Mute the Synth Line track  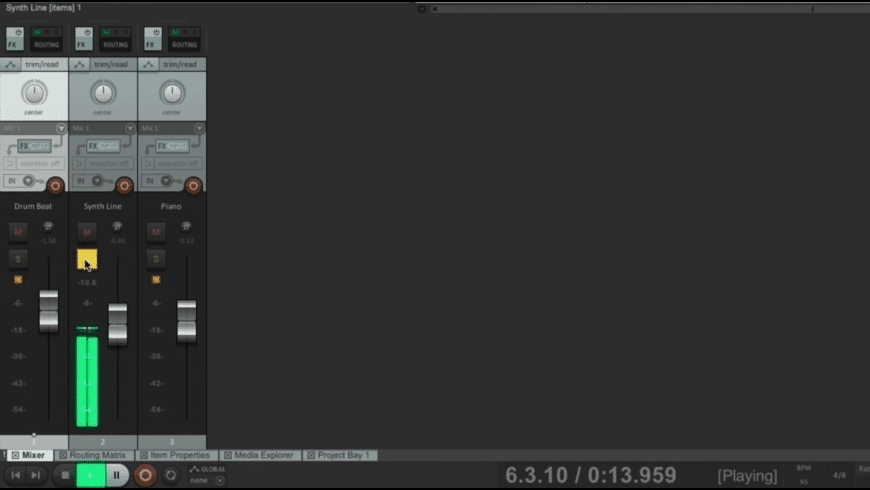pos(87,232)
